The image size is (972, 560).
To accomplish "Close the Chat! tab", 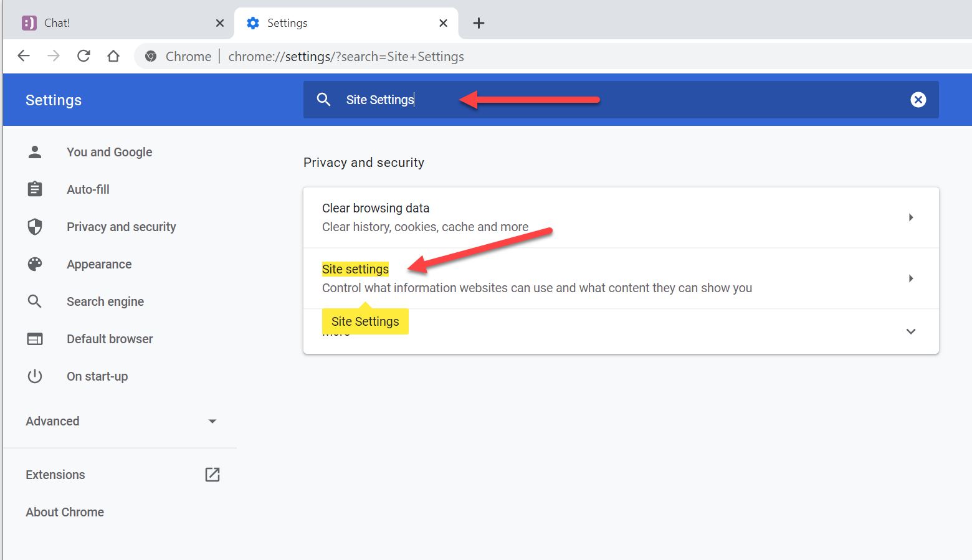I will pos(220,23).
